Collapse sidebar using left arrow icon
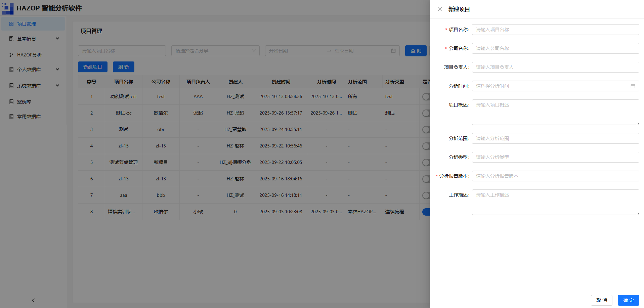Screen dimensions: 644x308 [33, 300]
